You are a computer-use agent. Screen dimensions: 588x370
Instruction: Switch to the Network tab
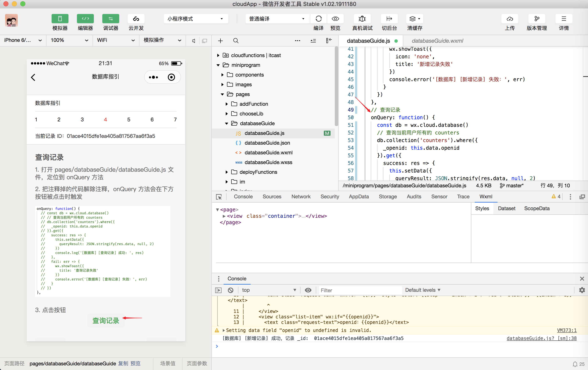301,197
